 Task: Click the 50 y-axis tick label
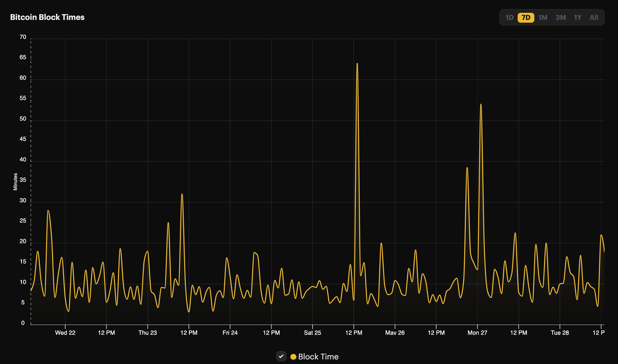click(23, 119)
